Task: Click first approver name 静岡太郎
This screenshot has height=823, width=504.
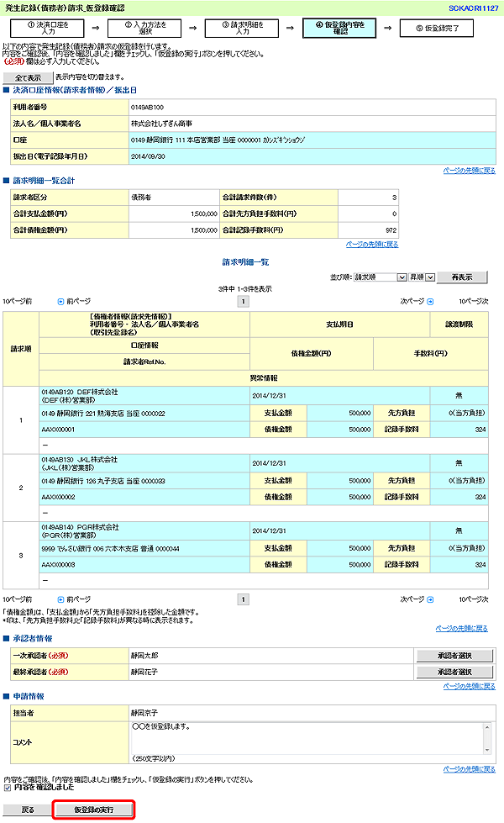Action: pos(144,656)
